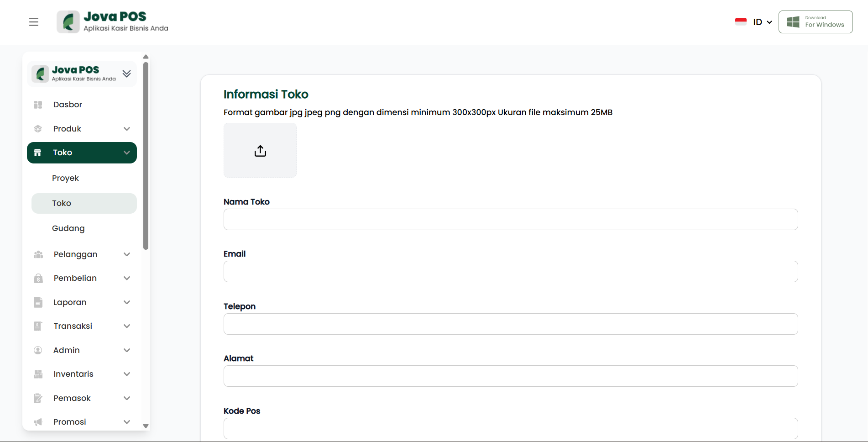
Task: Expand the Transaksi submenu arrow
Action: [127, 326]
